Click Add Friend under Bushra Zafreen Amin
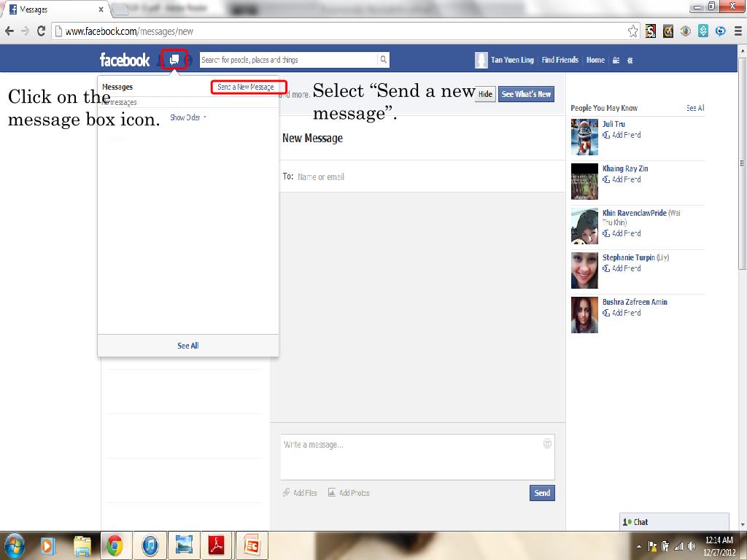The width and height of the screenshot is (747, 560). coord(622,312)
